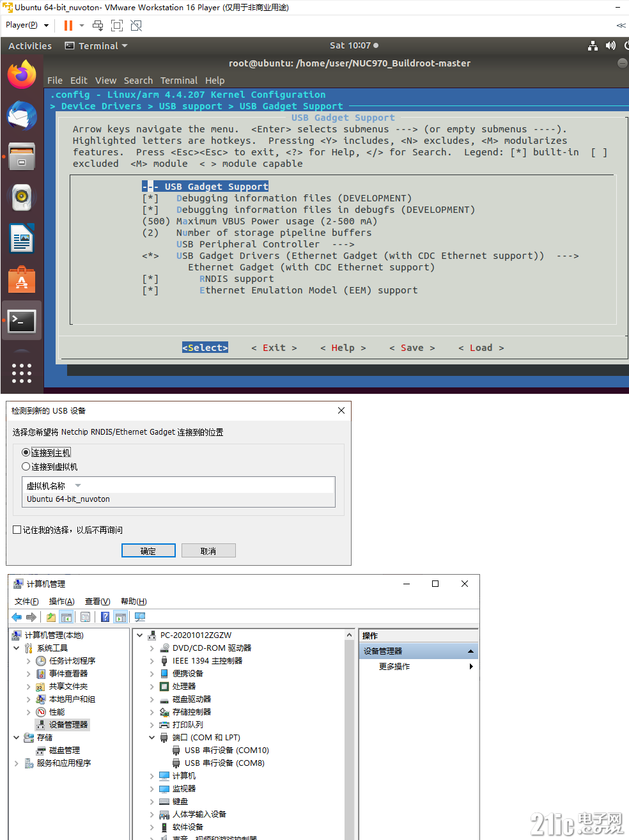Collapse 存储 tree node
The height and width of the screenshot is (840, 629).
[x=17, y=738]
